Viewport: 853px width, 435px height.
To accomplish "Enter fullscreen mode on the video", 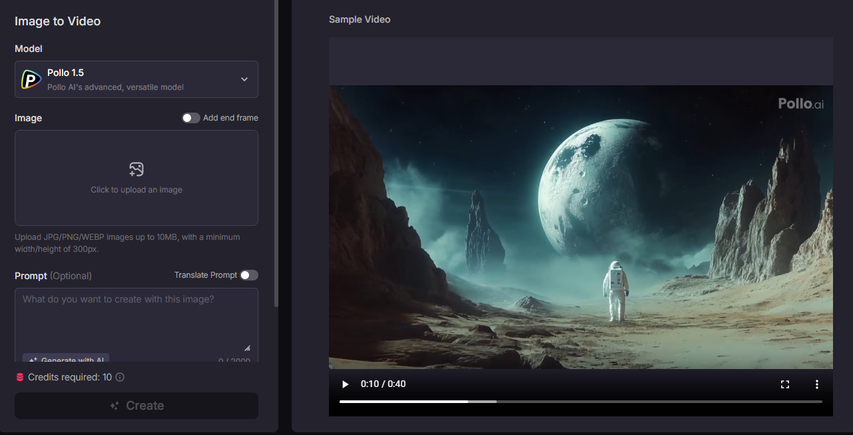I will tap(784, 384).
